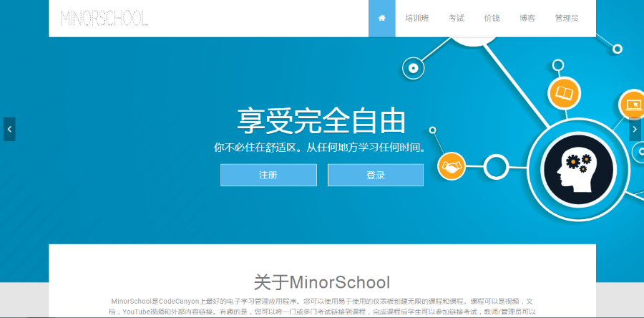644x318 pixels.
Task: Go to the 考试 page
Action: coord(457,19)
